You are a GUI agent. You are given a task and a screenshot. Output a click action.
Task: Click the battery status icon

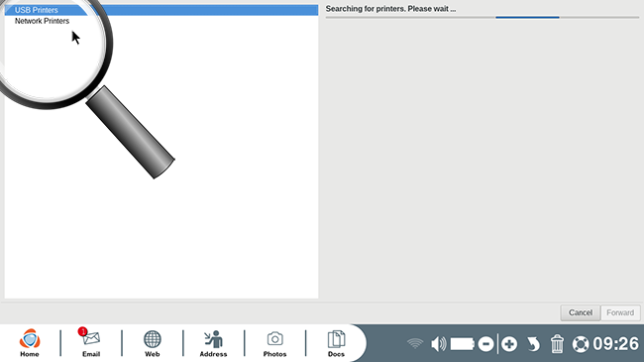[x=462, y=343]
